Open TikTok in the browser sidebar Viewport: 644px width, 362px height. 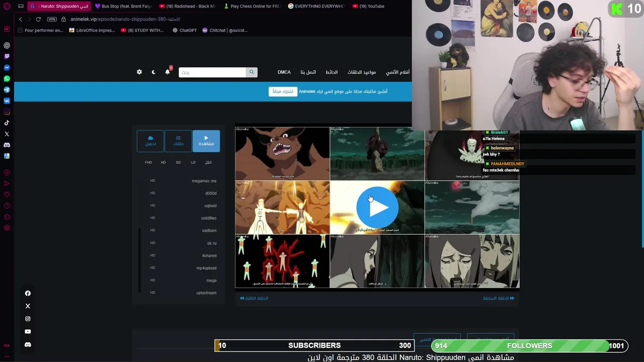point(7,123)
